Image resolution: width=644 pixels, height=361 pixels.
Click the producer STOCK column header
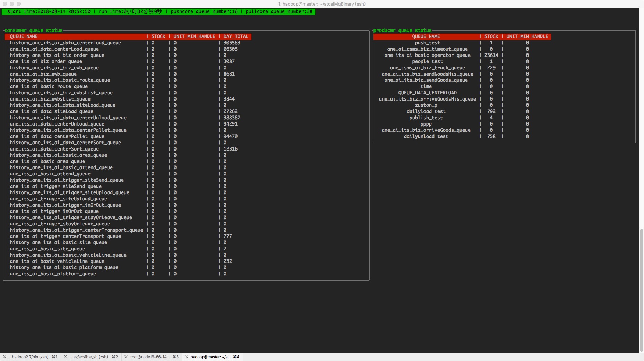pos(491,36)
